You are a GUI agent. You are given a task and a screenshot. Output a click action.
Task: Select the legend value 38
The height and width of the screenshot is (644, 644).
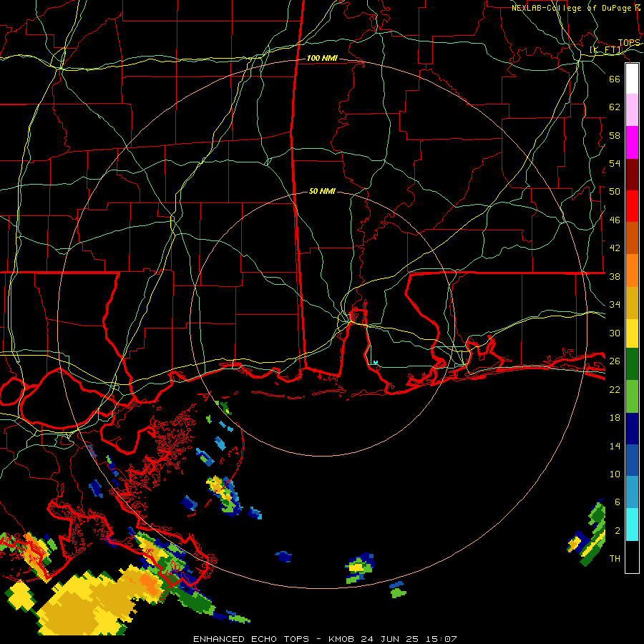coord(615,276)
